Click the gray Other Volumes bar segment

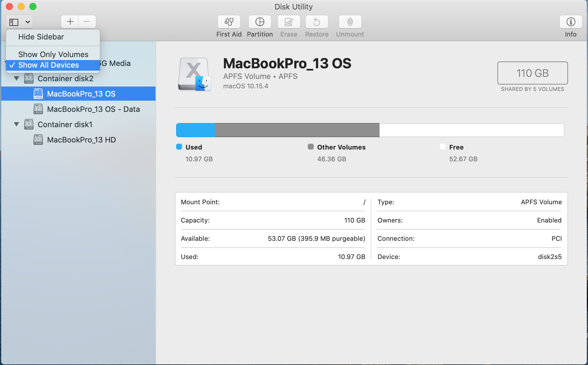point(297,130)
